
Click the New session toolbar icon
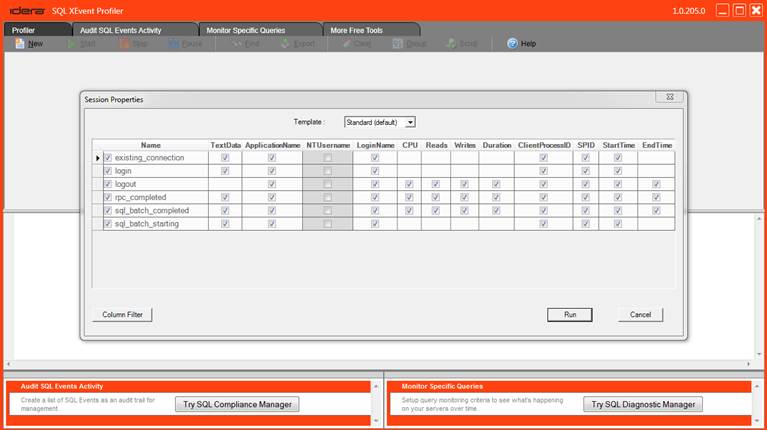point(20,44)
